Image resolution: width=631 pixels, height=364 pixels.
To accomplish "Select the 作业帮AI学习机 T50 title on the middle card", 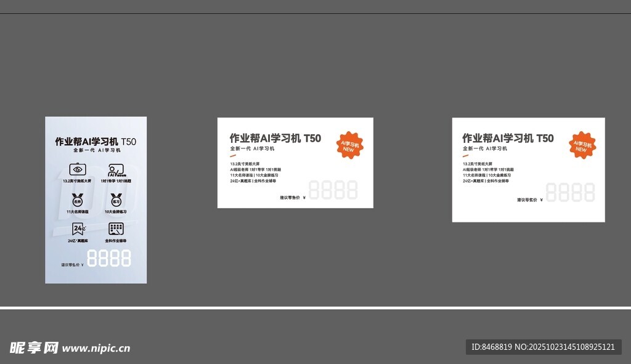I will pos(275,138).
